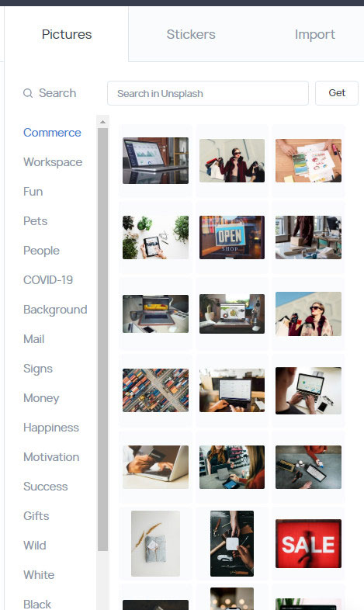Image resolution: width=364 pixels, height=610 pixels.
Task: Select the COVID-19 category
Action: point(48,279)
